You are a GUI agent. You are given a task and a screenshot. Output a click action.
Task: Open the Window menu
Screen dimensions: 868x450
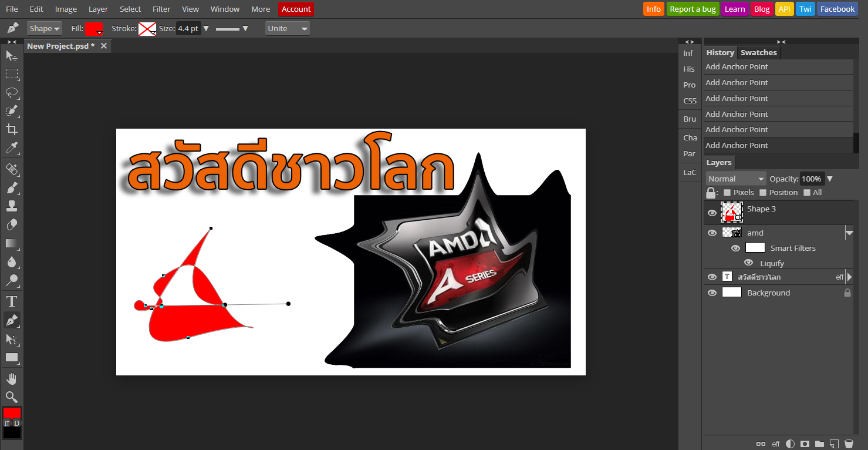click(x=225, y=9)
